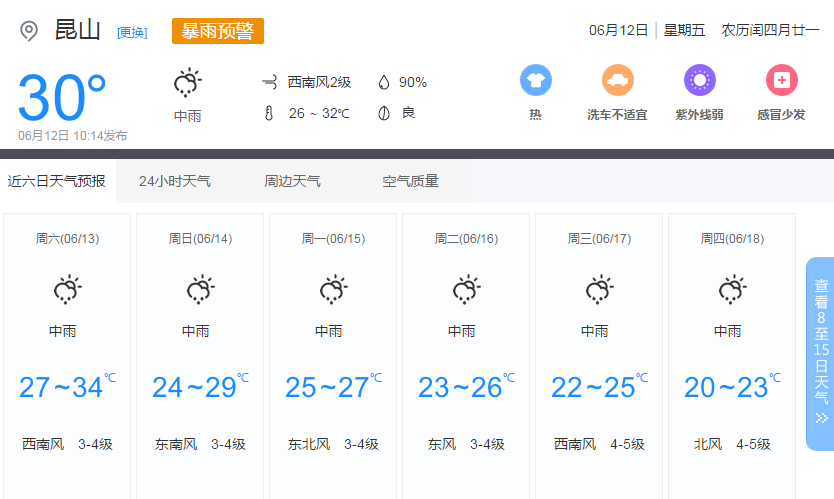834x499 pixels.
Task: Switch to the 空气质量 tab
Action: coord(410,181)
